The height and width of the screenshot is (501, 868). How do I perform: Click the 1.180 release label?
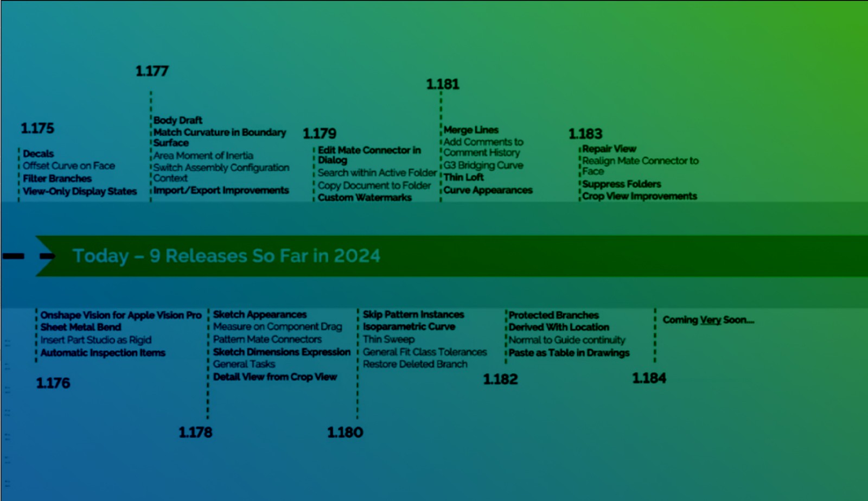point(345,433)
